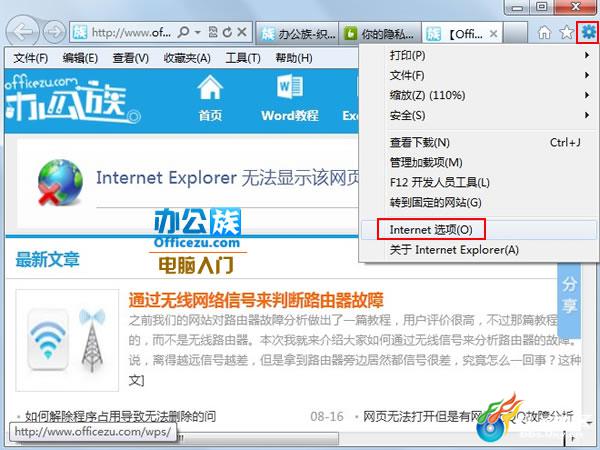This screenshot has height=450, width=600.
Task: Open the gear Tools icon
Action: click(x=588, y=32)
